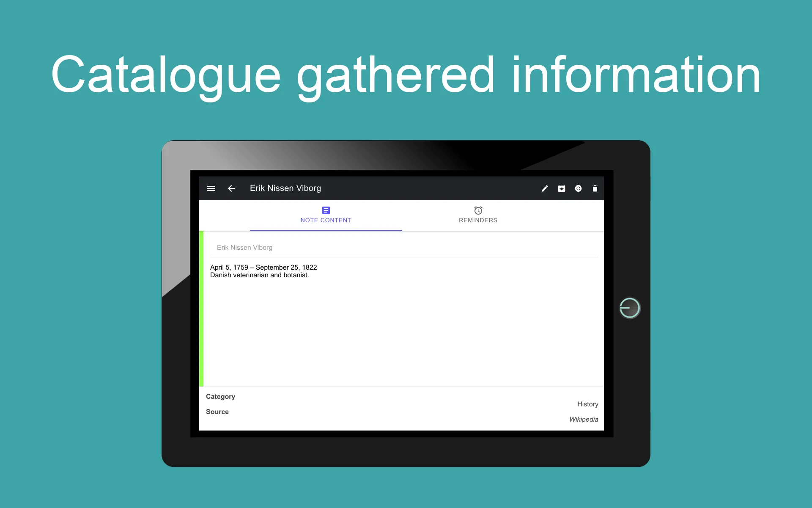The height and width of the screenshot is (508, 812).
Task: Click the History category label
Action: pos(588,404)
